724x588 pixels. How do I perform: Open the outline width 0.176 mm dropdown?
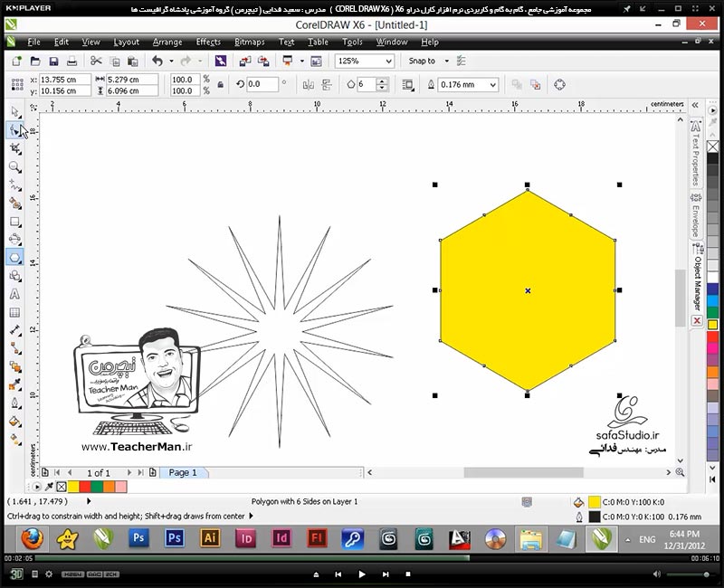(492, 85)
